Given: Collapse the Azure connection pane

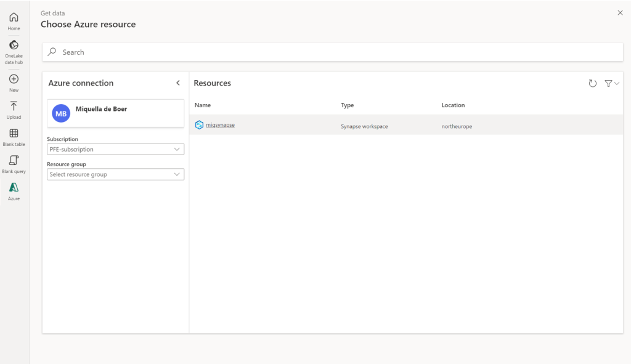Looking at the screenshot, I should 178,83.
